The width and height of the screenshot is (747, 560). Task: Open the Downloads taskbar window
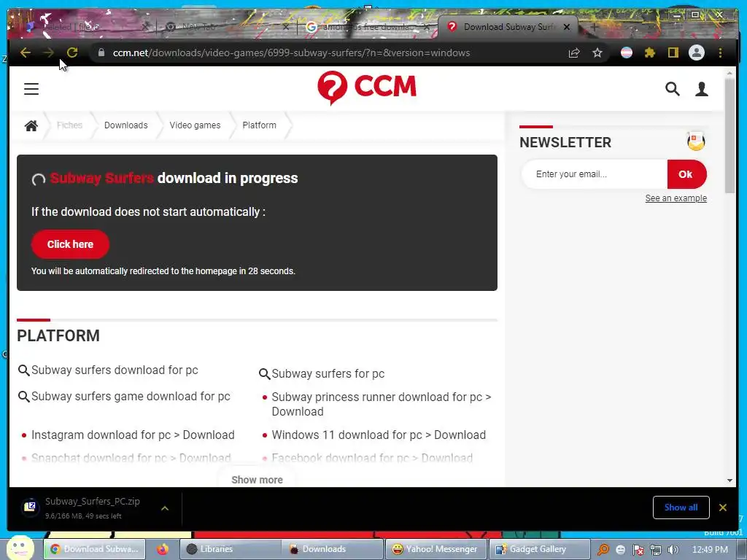click(333, 549)
